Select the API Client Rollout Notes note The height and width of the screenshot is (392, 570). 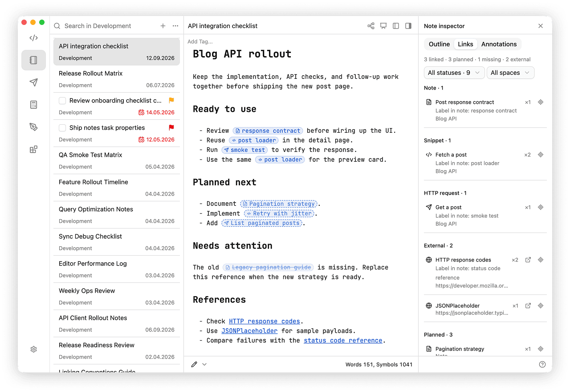117,323
